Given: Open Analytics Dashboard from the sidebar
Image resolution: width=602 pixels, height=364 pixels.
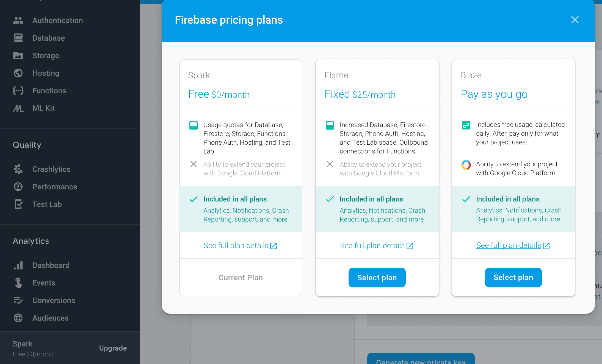Looking at the screenshot, I should [51, 265].
